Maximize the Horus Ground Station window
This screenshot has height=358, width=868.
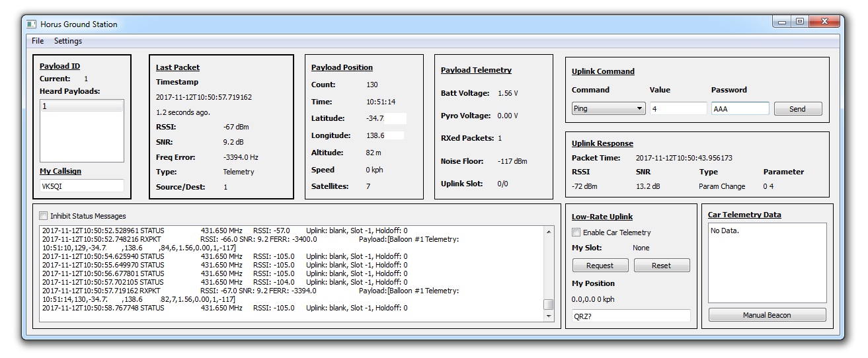point(800,22)
